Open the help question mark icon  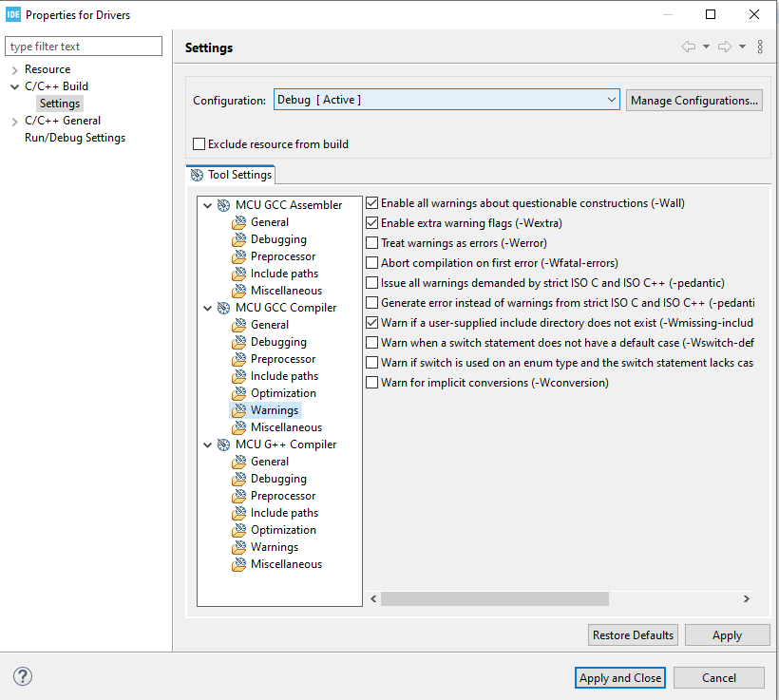coord(23,676)
